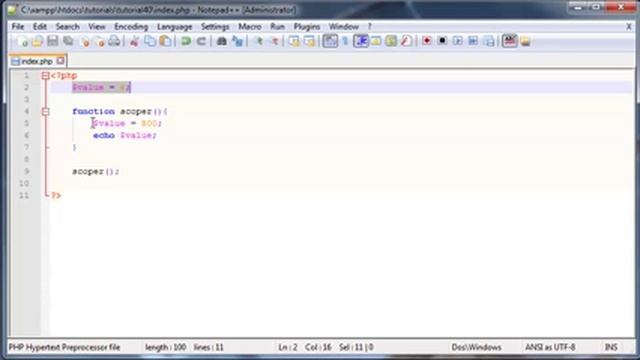Open the Plugins menu

pos(307,27)
